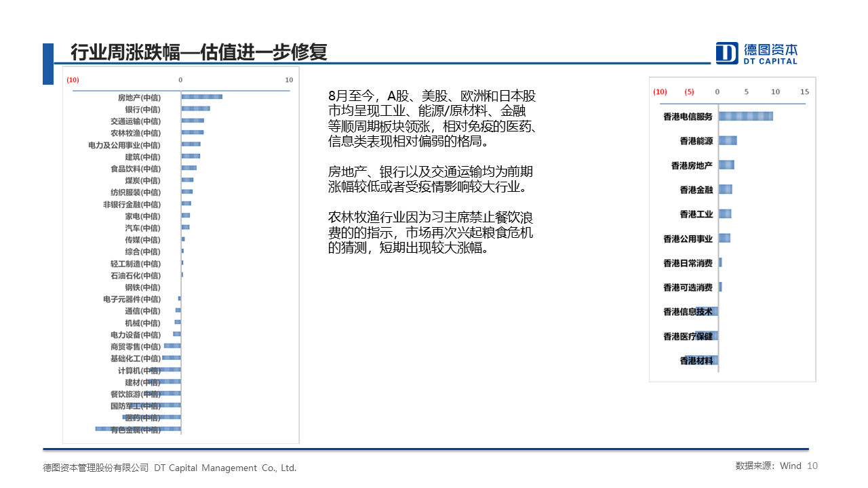Select the slide title 行业周涨跌幅—估值进一步修复
Viewport: 868px width, 488px height.
[x=199, y=52]
